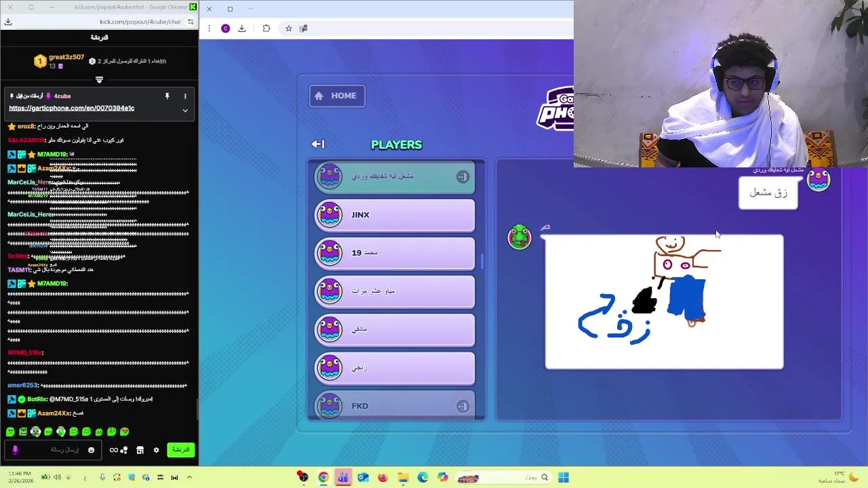Open Chrome downloads icon in game window
The height and width of the screenshot is (488, 868).
coord(241,28)
